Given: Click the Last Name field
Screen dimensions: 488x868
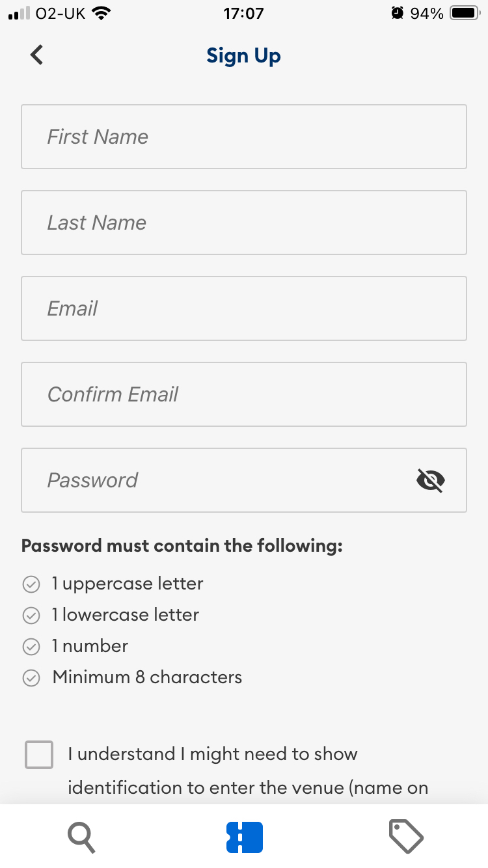Looking at the screenshot, I should (x=244, y=223).
